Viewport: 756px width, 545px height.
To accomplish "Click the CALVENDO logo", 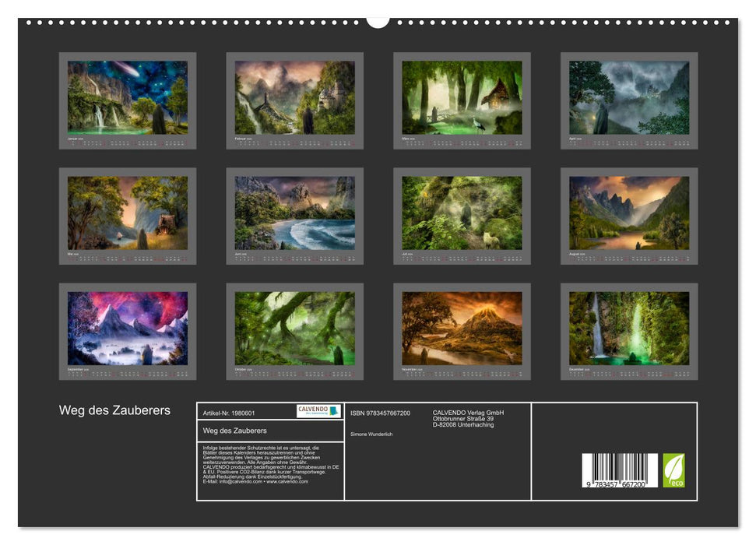I will (x=318, y=411).
